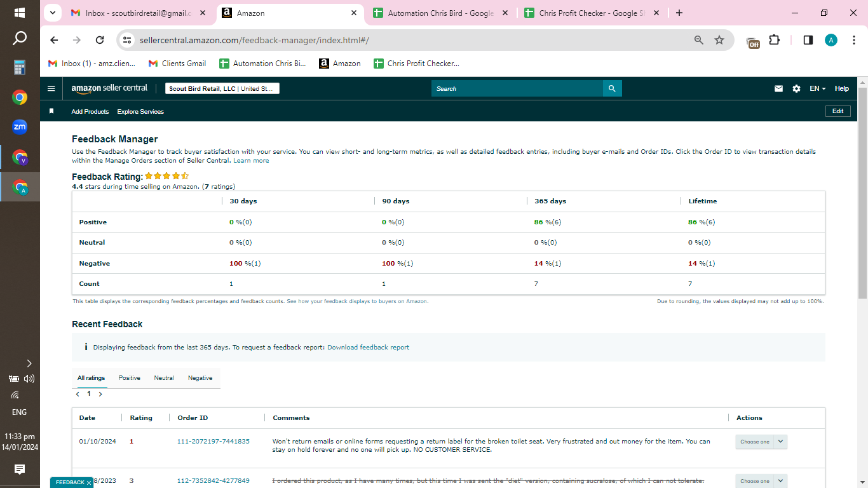This screenshot has height=488, width=868.
Task: Open the Inbox (1) amz.clien bookmark
Action: coord(92,64)
